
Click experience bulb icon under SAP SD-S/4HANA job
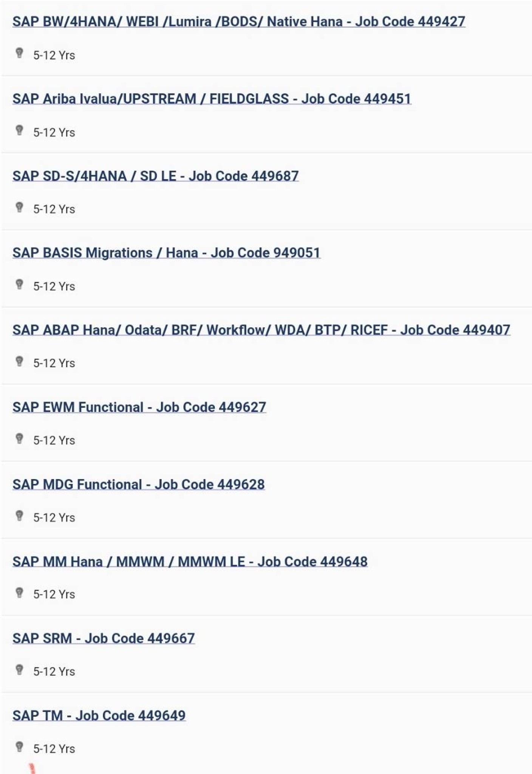(x=19, y=207)
